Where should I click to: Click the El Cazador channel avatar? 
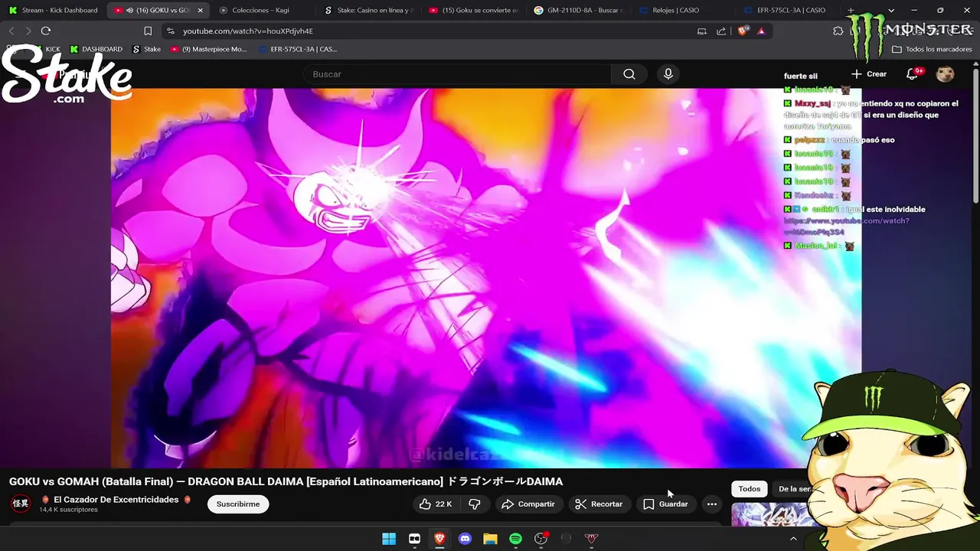(21, 504)
